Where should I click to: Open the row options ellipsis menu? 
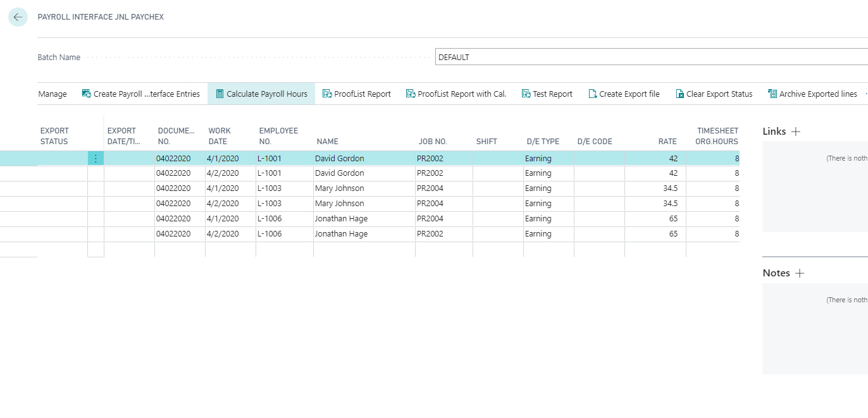point(96,158)
